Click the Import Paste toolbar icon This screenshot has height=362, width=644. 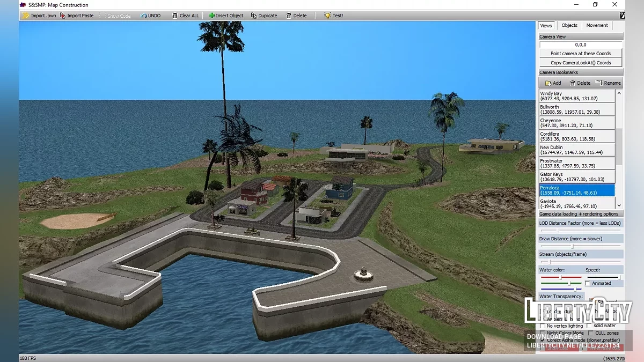coord(63,16)
